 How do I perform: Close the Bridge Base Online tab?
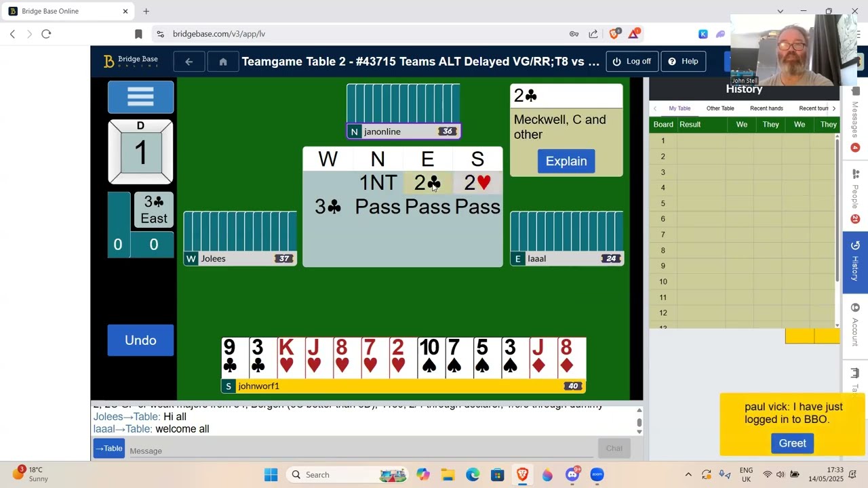tap(125, 11)
